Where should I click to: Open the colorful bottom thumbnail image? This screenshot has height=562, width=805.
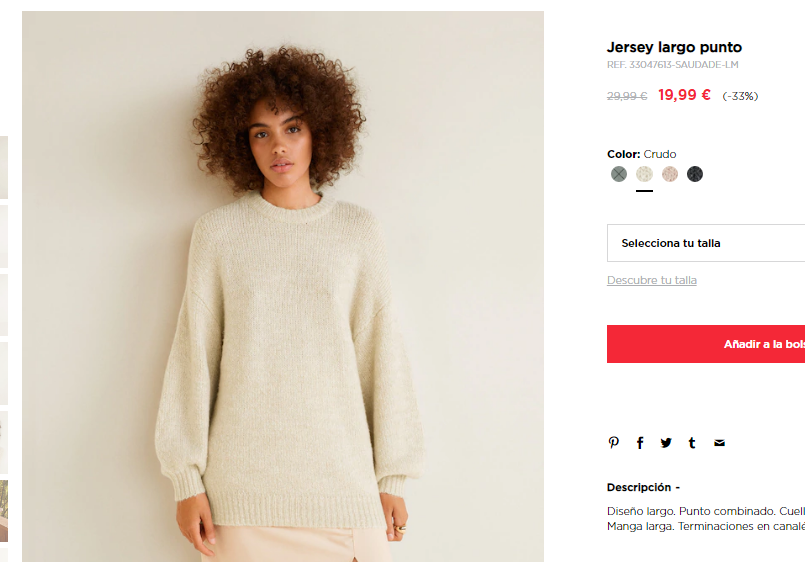pyautogui.click(x=4, y=511)
